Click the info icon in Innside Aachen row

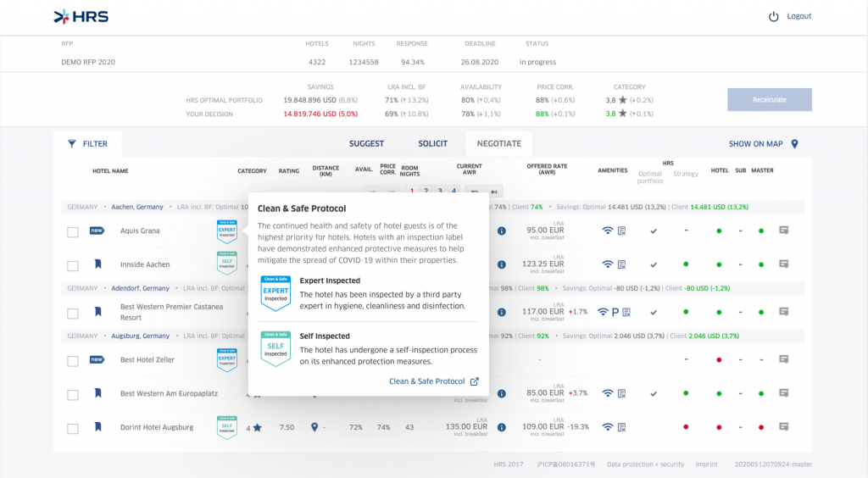pos(502,264)
